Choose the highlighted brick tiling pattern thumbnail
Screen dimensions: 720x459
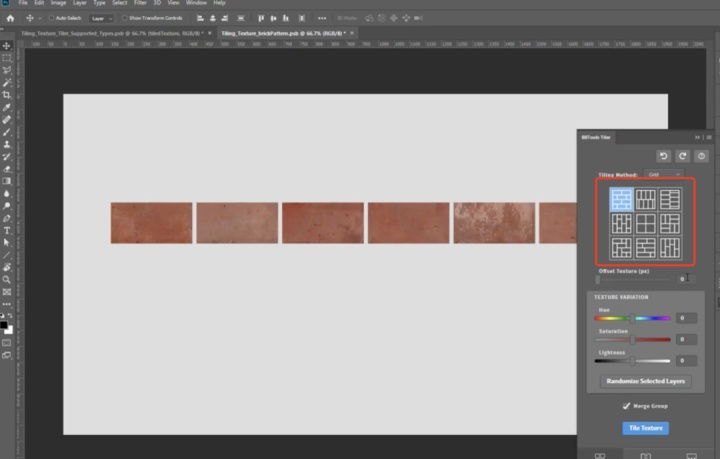click(622, 199)
